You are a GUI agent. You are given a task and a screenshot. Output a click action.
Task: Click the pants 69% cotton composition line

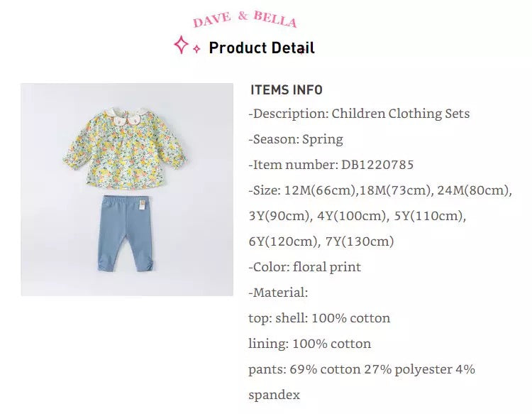362,369
